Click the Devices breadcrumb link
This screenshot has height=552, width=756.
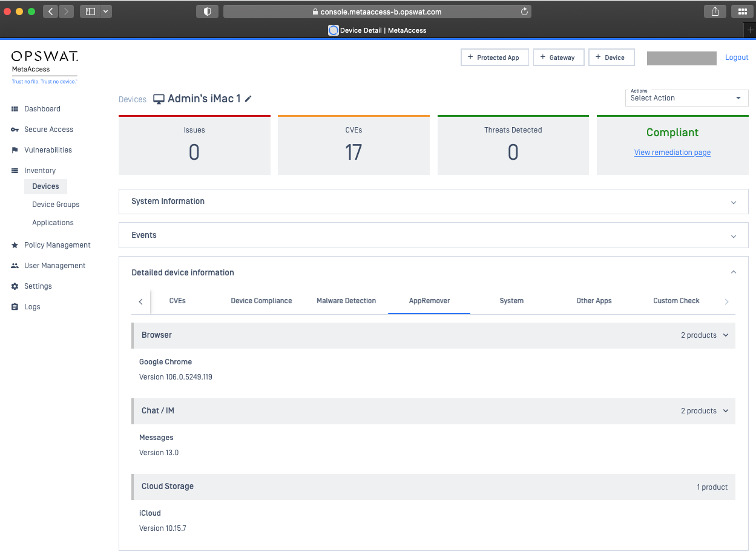pyautogui.click(x=133, y=100)
